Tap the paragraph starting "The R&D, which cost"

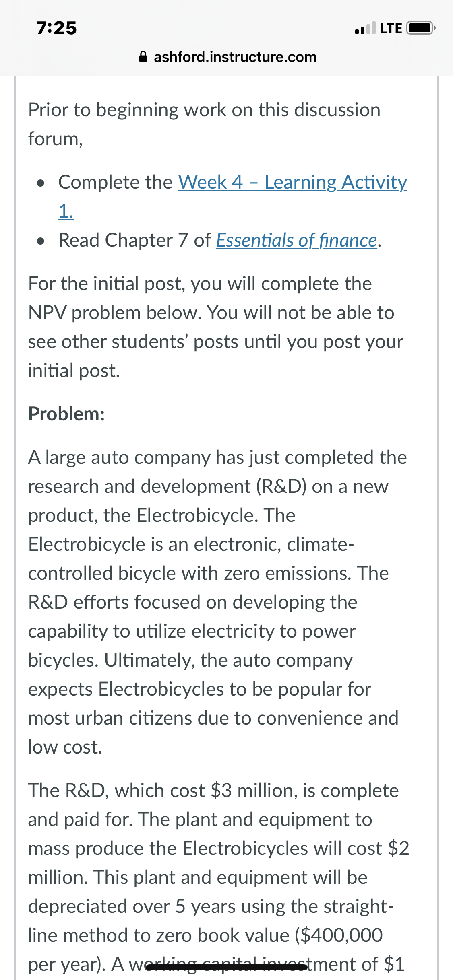coord(219,877)
